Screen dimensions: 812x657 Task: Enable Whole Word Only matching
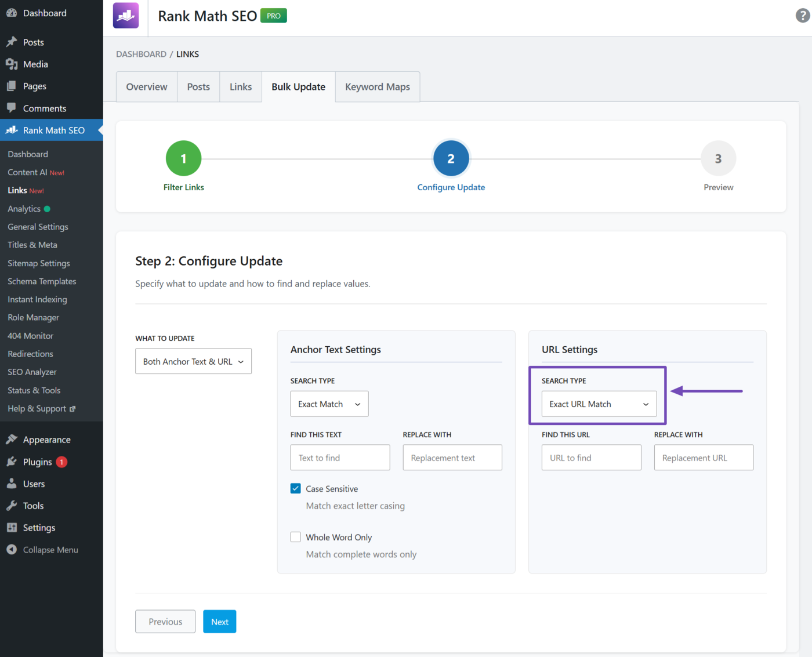tap(296, 537)
